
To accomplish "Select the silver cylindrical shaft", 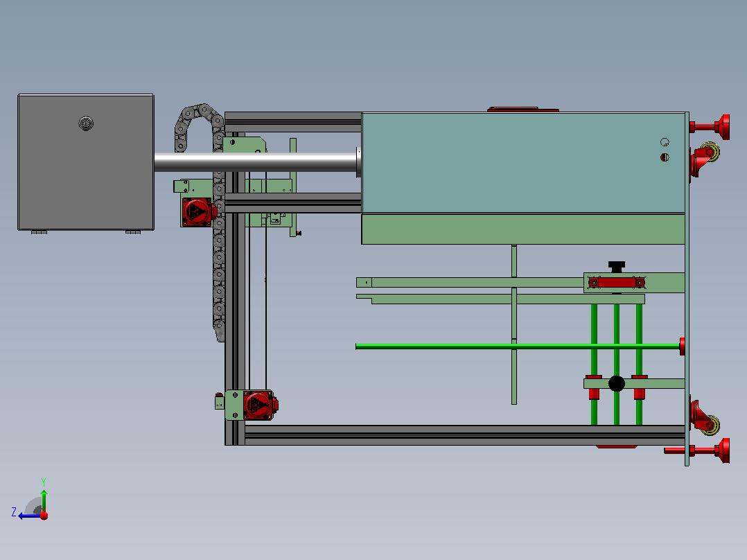I will [x=256, y=162].
